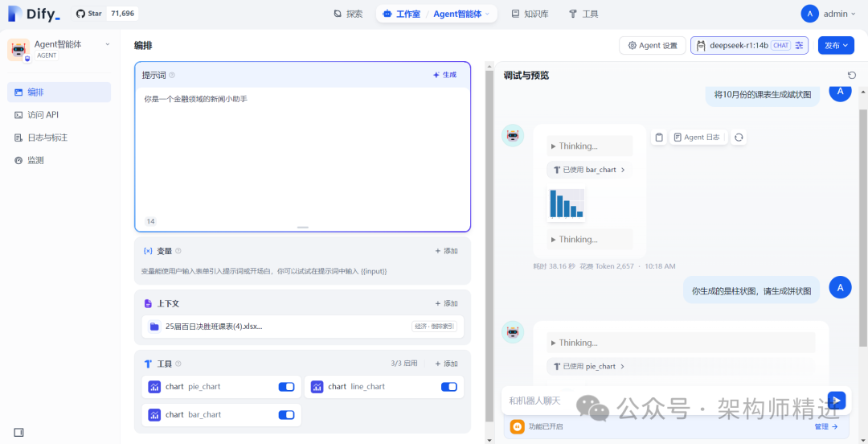
Task: Toggle the line_chart tool switch
Action: tap(449, 387)
